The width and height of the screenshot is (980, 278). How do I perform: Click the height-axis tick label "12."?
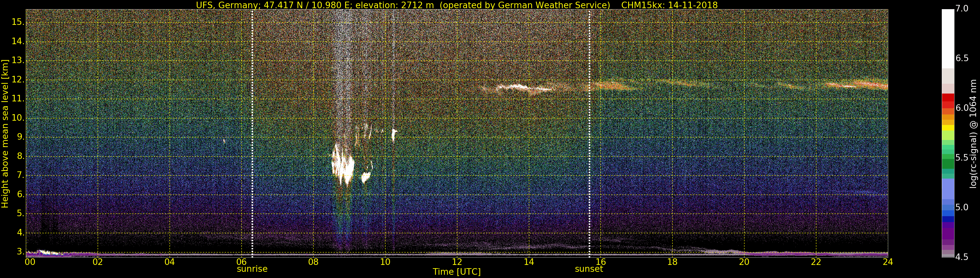point(18,79)
